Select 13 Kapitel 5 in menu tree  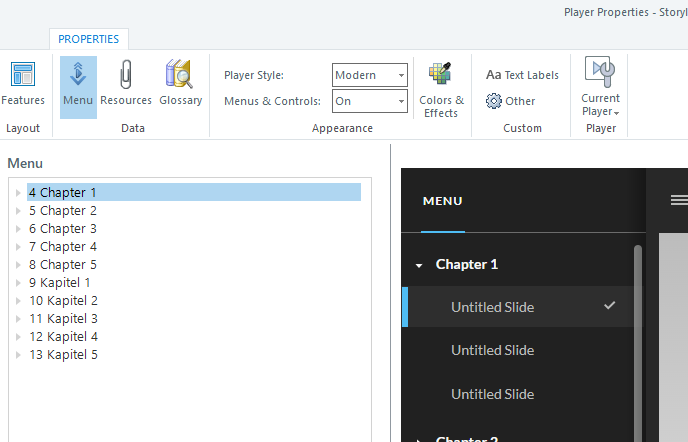[63, 355]
